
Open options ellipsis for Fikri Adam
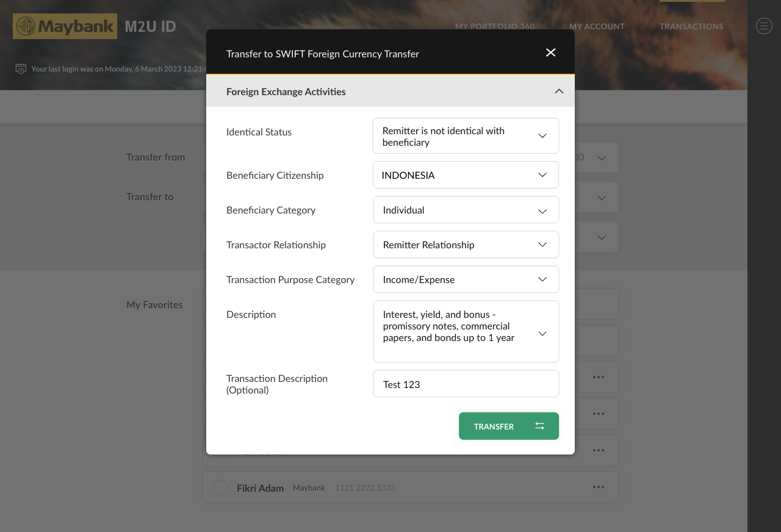pos(599,487)
